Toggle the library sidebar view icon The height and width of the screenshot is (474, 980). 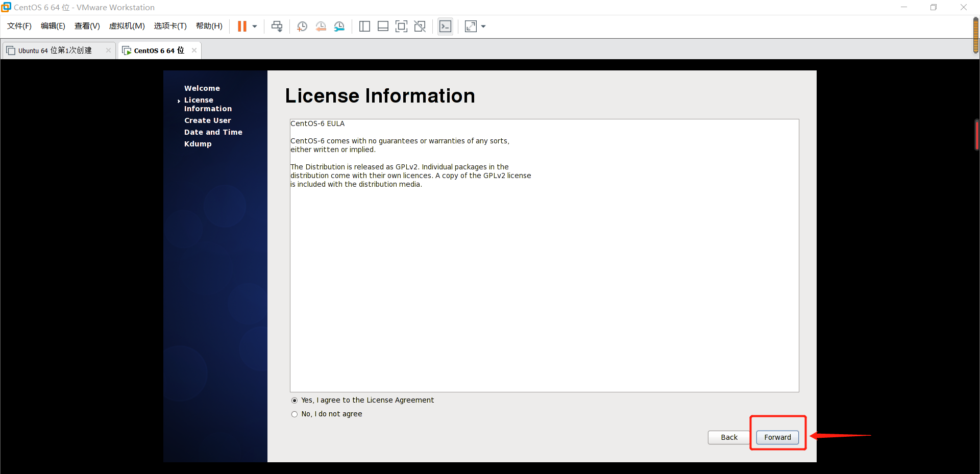click(x=364, y=27)
